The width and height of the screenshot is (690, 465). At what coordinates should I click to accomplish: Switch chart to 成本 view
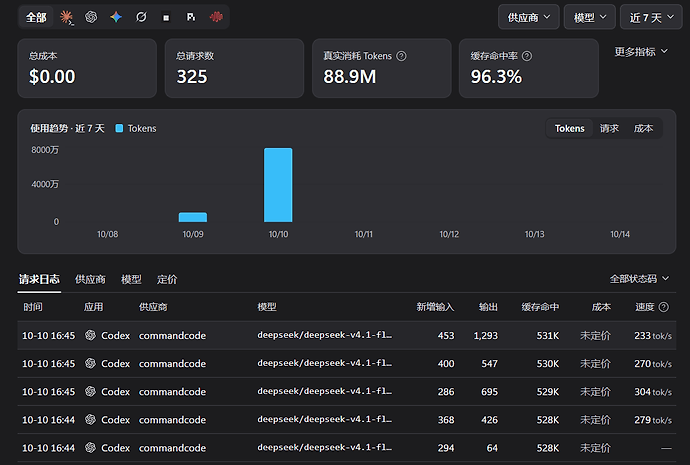click(643, 128)
